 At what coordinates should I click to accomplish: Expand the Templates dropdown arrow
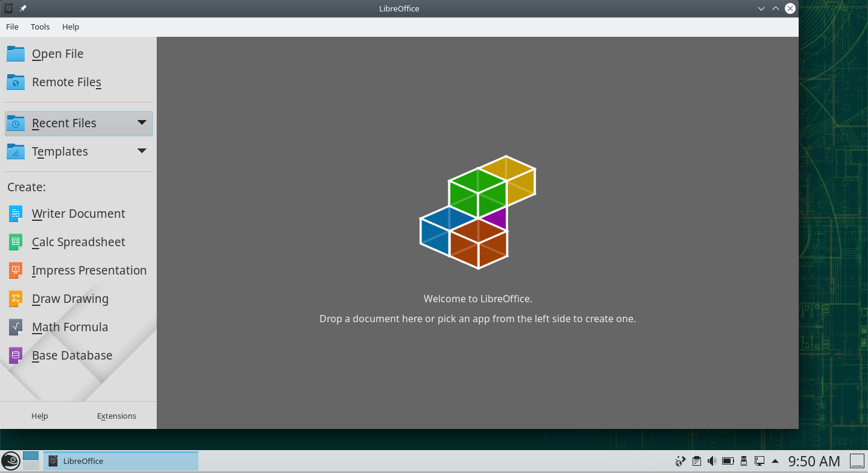point(142,151)
